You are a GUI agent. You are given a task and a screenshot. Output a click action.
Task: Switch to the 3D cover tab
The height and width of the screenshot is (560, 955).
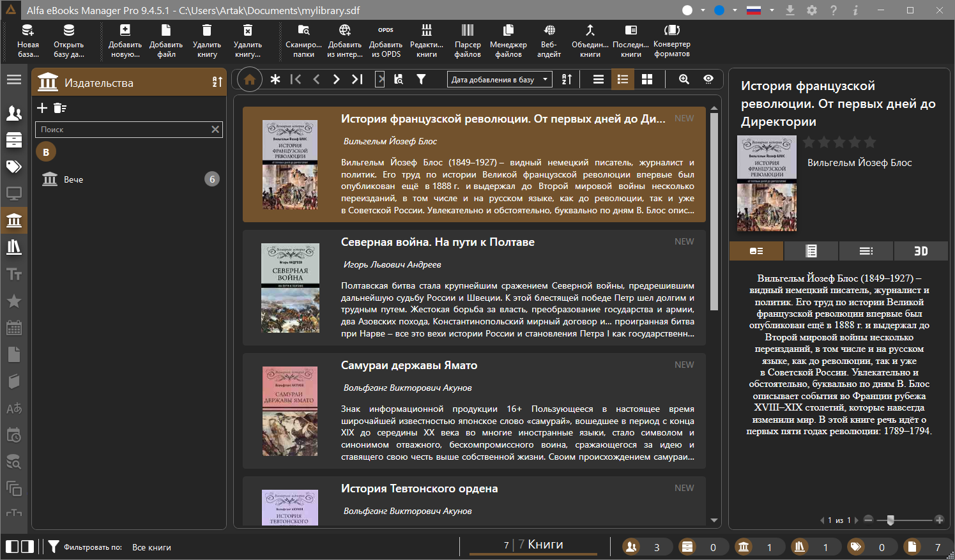pos(921,251)
